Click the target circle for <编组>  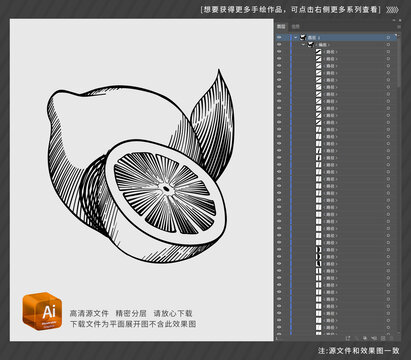click(x=388, y=44)
